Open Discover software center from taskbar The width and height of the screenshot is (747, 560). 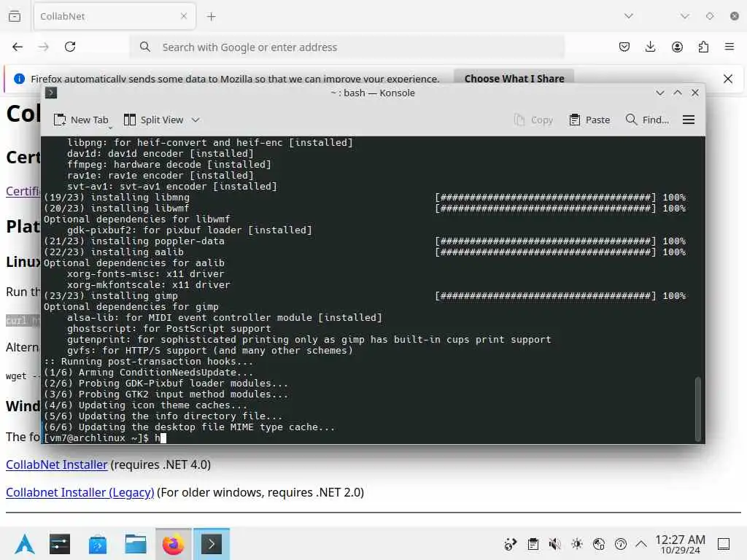pyautogui.click(x=98, y=544)
